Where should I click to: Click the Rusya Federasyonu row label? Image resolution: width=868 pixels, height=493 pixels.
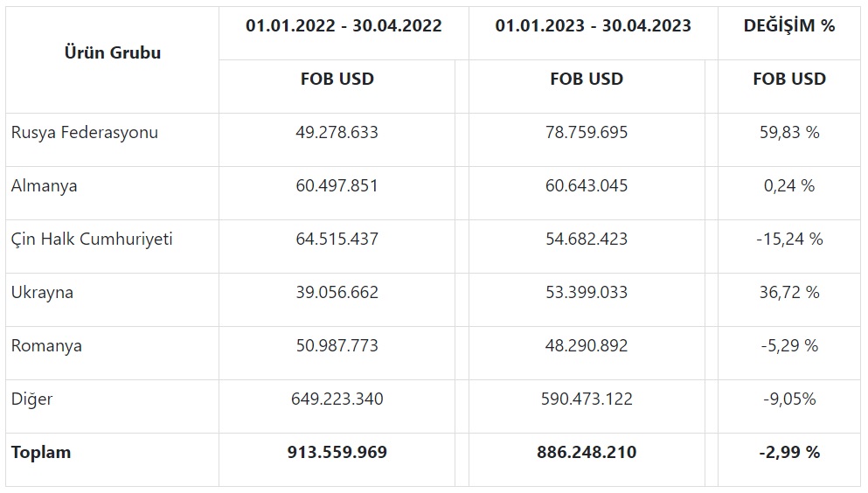click(x=85, y=132)
